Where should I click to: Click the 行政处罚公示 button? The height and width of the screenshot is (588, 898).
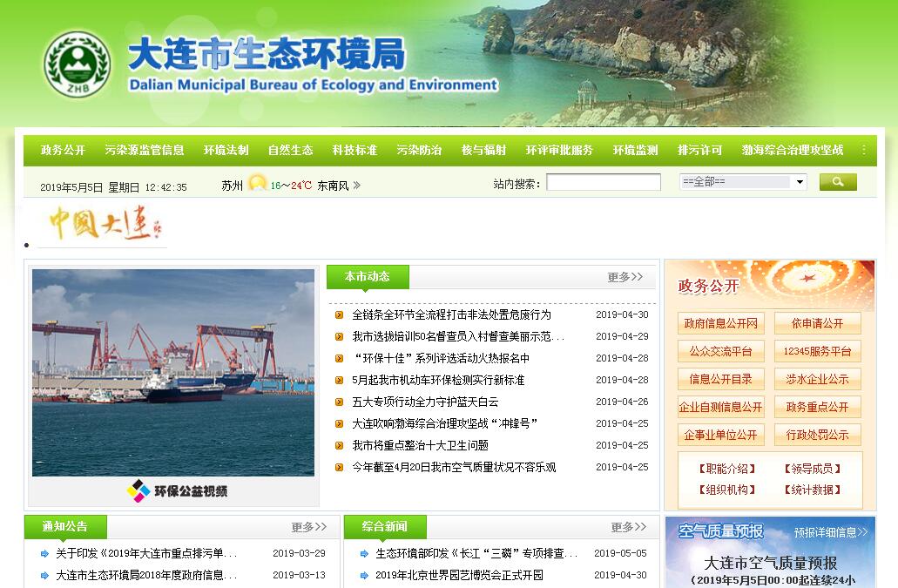click(x=818, y=436)
